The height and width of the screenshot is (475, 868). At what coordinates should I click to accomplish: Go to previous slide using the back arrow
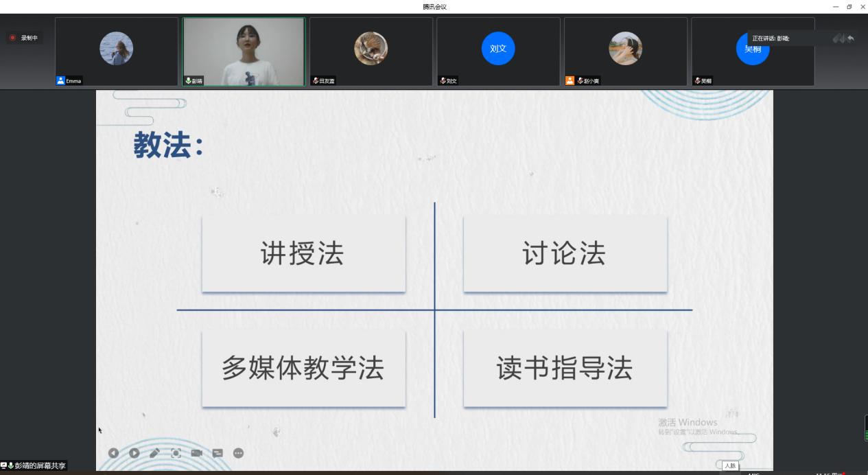(x=114, y=453)
